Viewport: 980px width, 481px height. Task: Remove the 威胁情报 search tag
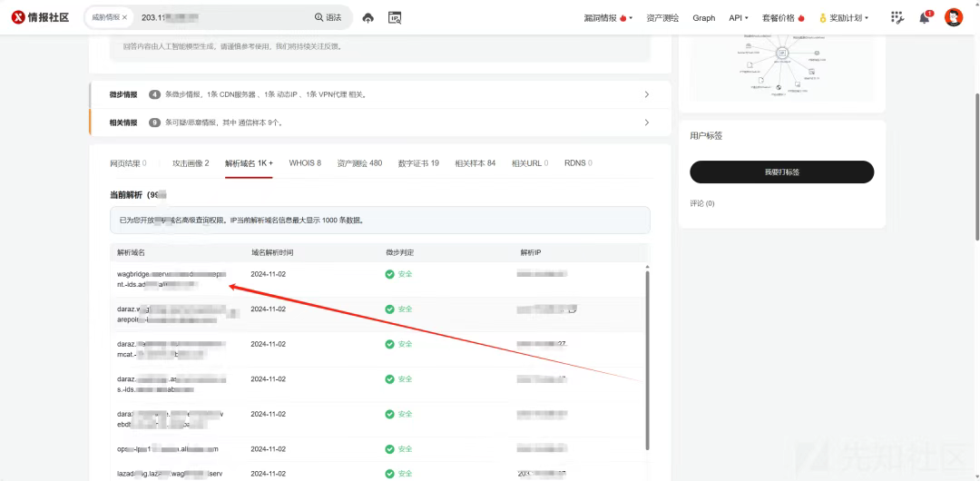click(x=124, y=17)
